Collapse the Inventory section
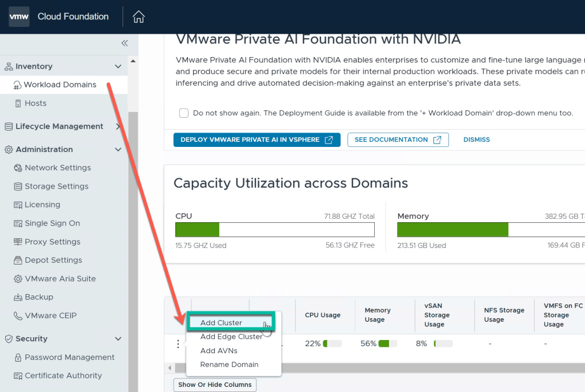 118,66
